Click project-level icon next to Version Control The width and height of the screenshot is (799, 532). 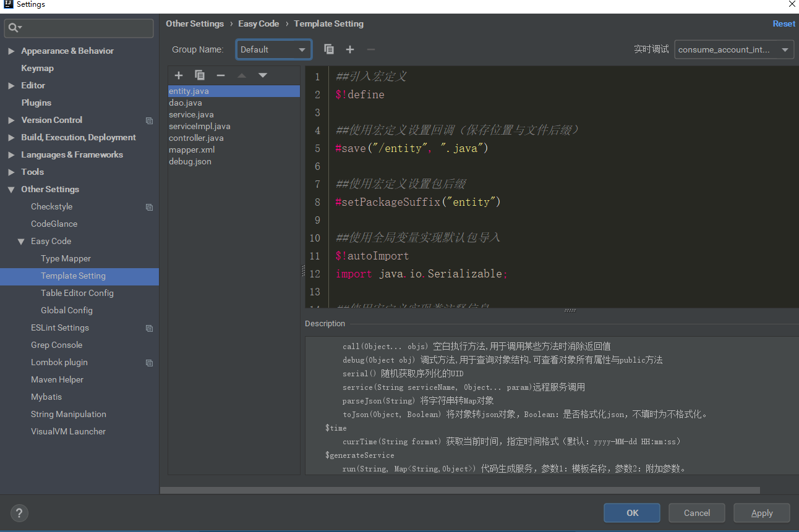(x=149, y=120)
